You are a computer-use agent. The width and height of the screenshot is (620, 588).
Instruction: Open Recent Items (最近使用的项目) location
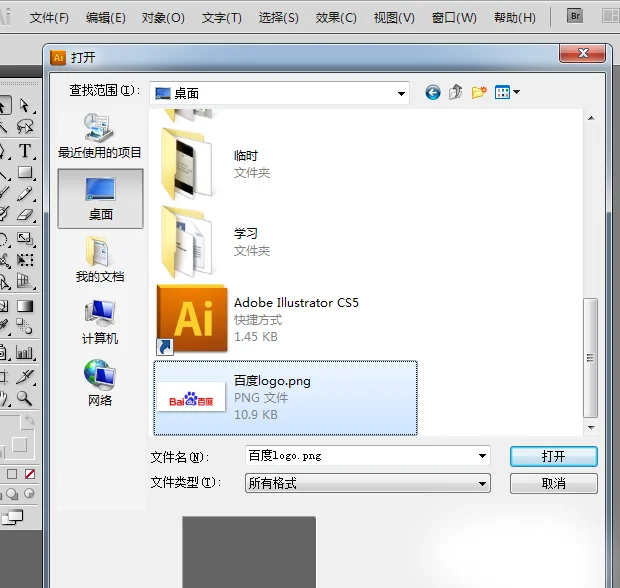pyautogui.click(x=100, y=136)
